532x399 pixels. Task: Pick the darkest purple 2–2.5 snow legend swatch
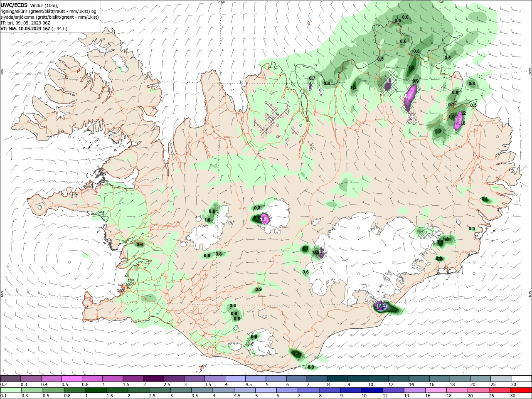pos(153,379)
